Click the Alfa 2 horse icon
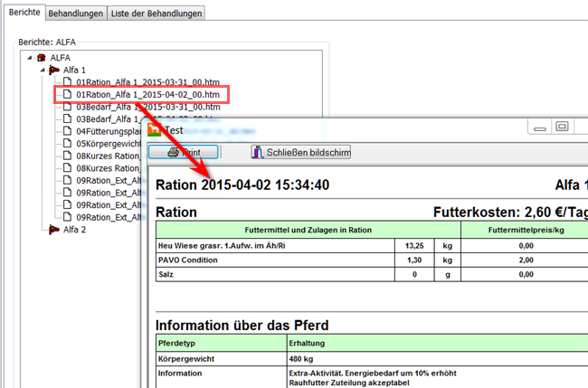Viewport: 588px width, 388px height. [54, 229]
